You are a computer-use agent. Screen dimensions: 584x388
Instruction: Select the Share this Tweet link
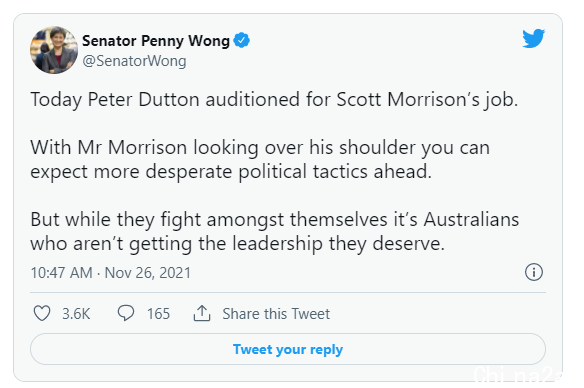tap(276, 314)
